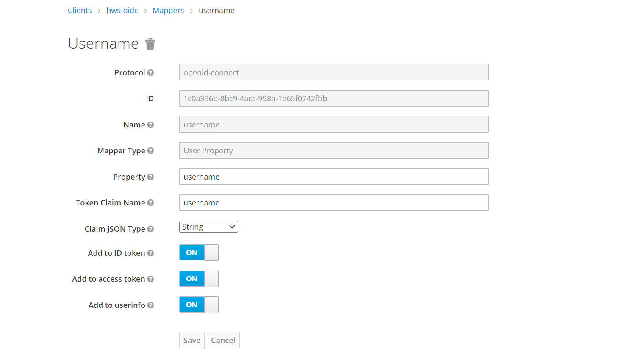Navigate to Mappers in the breadcrumb
This screenshot has width=644, height=360.
(x=168, y=11)
